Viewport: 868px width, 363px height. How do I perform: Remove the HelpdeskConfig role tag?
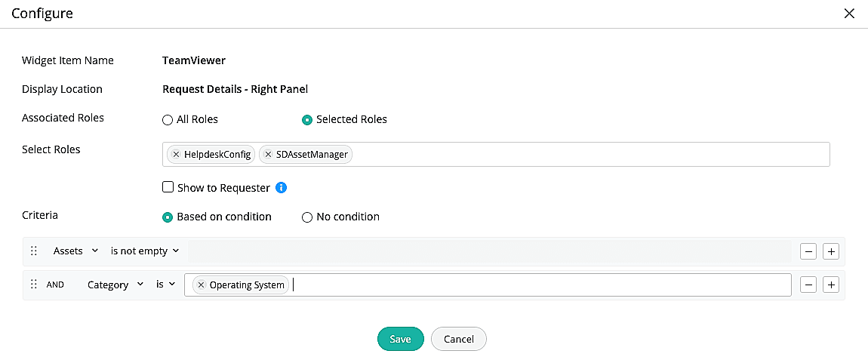(x=176, y=155)
